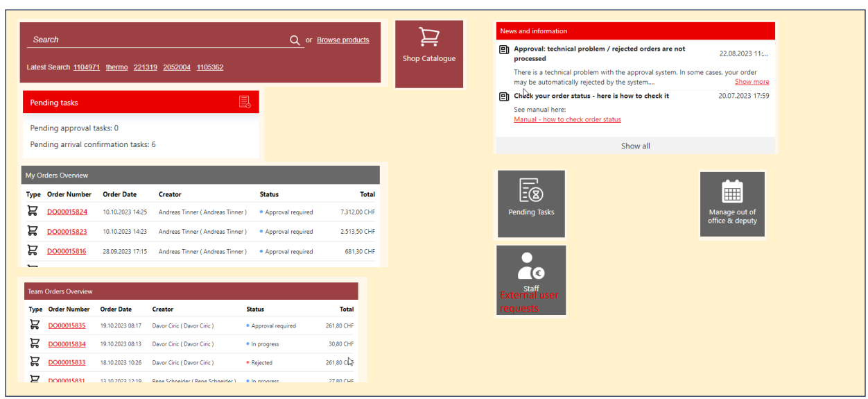Open Manage out of office & deputy tile
868x399 pixels.
pyautogui.click(x=732, y=204)
